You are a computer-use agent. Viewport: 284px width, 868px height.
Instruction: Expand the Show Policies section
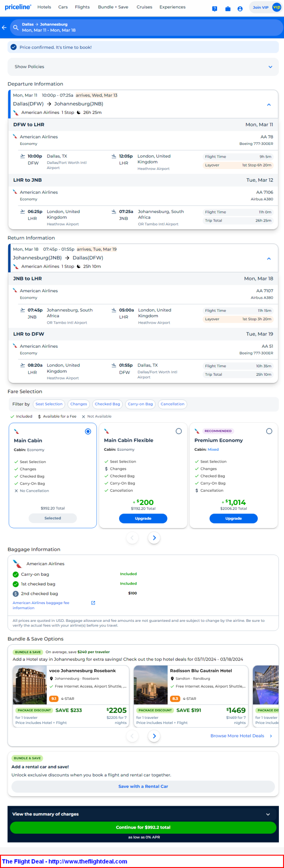(x=143, y=67)
